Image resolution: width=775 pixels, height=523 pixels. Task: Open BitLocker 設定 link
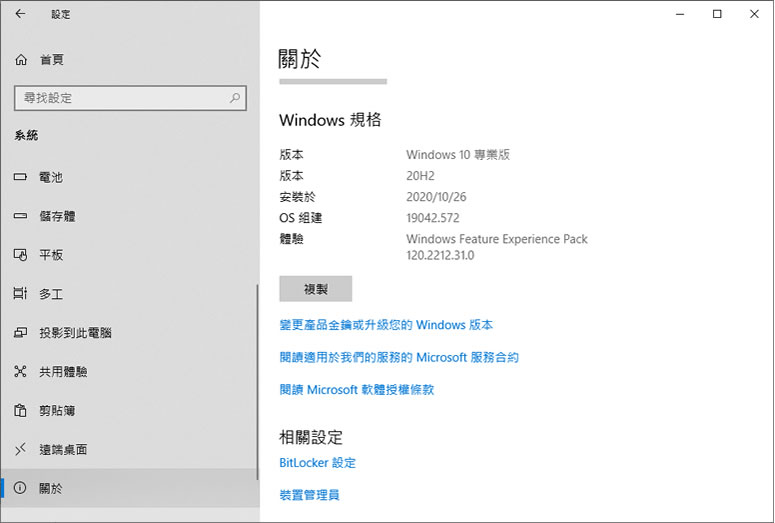pos(317,463)
